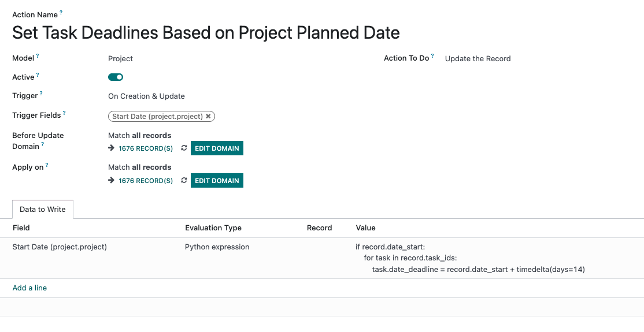Click the arrow icon beside Apply on records
644x332 pixels.
point(111,181)
